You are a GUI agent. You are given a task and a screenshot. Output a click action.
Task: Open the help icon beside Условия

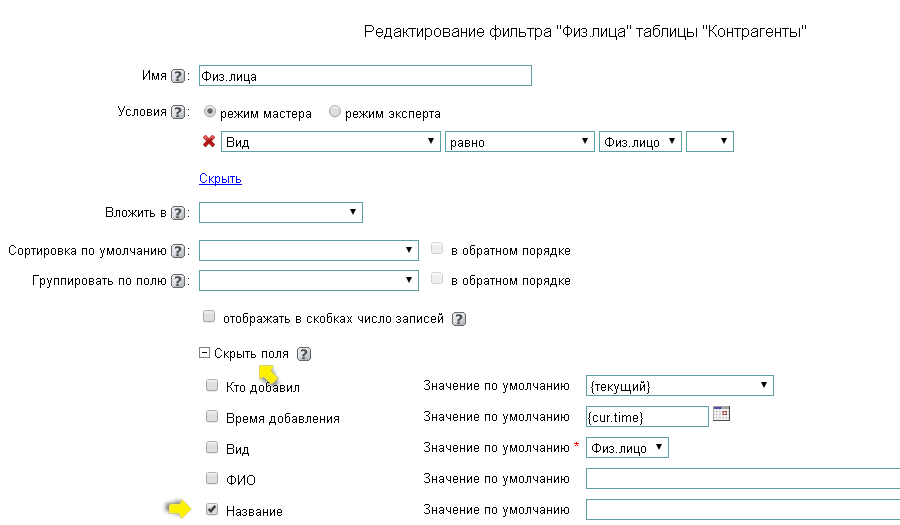[178, 112]
